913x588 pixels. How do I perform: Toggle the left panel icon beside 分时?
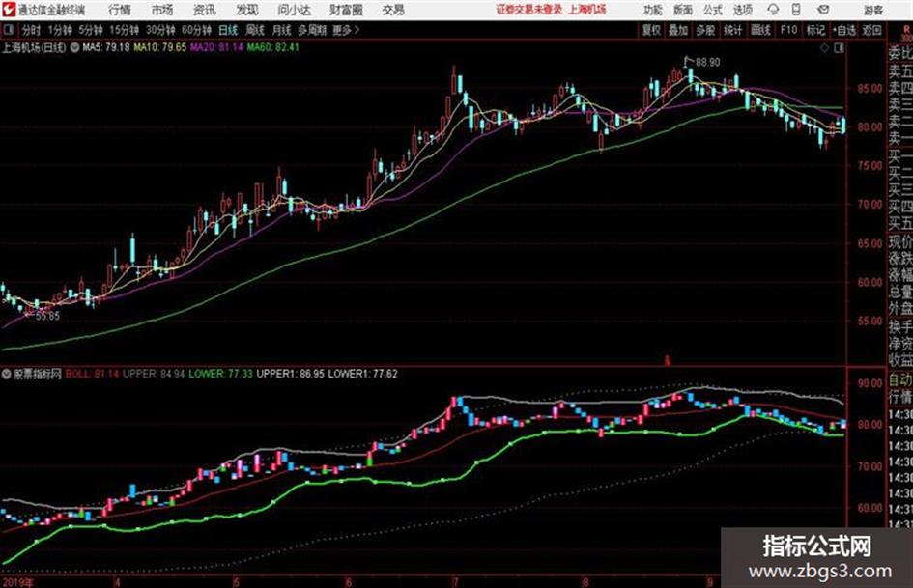(8, 30)
